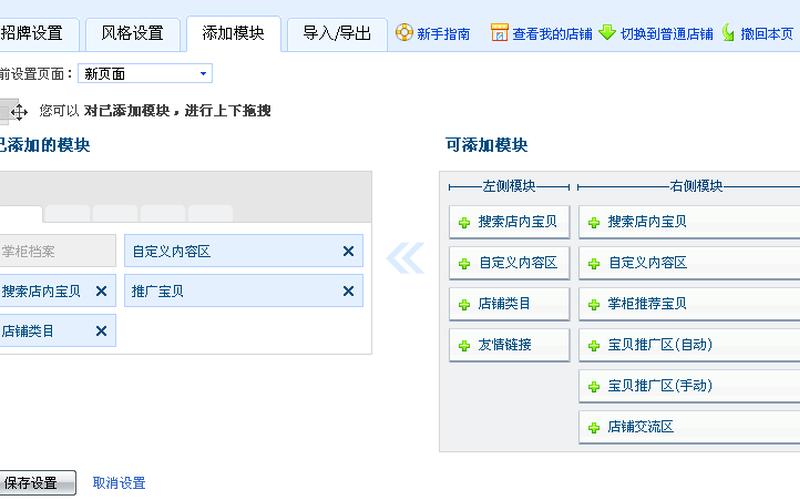Click the 店铺交流区 module label
Screen dimensions: 800x500
pyautogui.click(x=641, y=427)
